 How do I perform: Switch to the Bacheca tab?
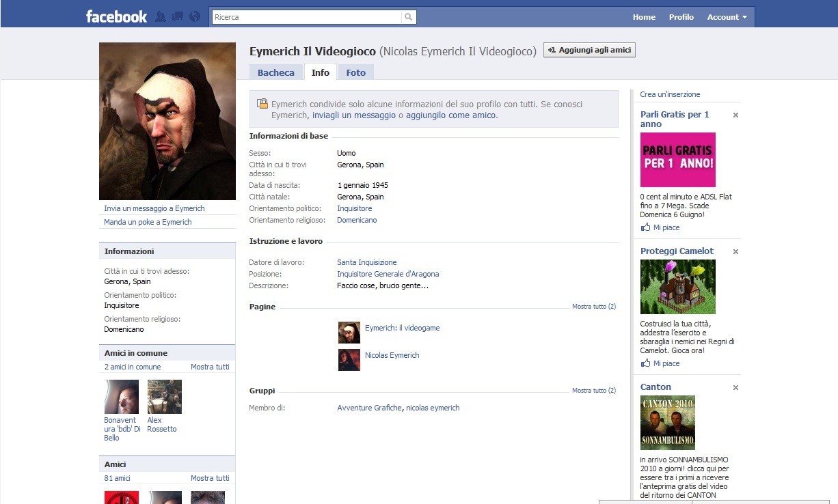click(x=276, y=72)
